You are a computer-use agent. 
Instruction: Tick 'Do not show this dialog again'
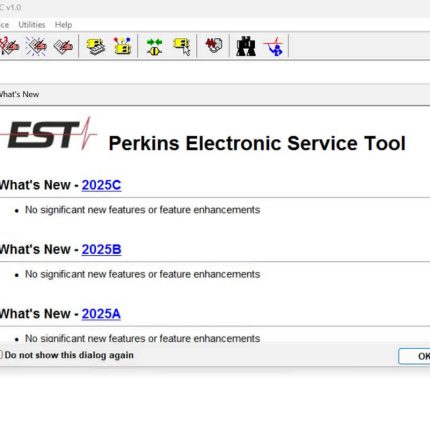1,355
